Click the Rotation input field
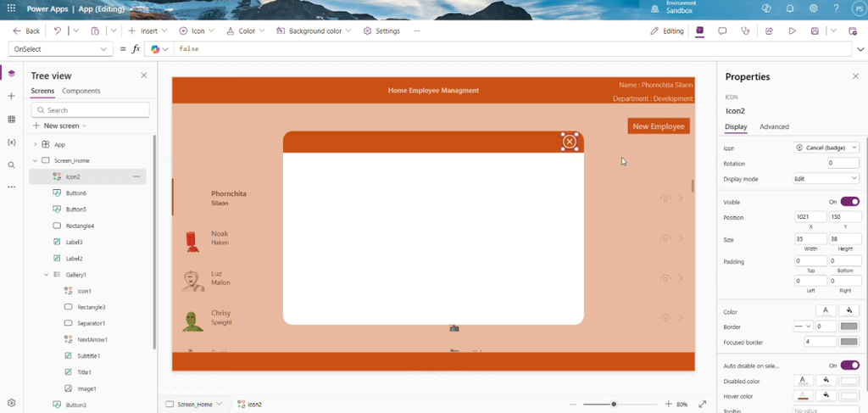Viewport: 868px width, 413px height. pos(843,164)
